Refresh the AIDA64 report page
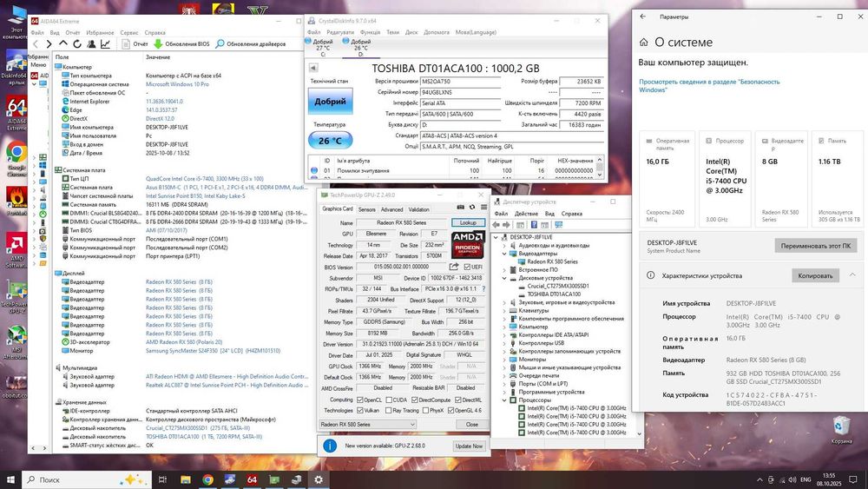868x489 pixels. pyautogui.click(x=77, y=43)
